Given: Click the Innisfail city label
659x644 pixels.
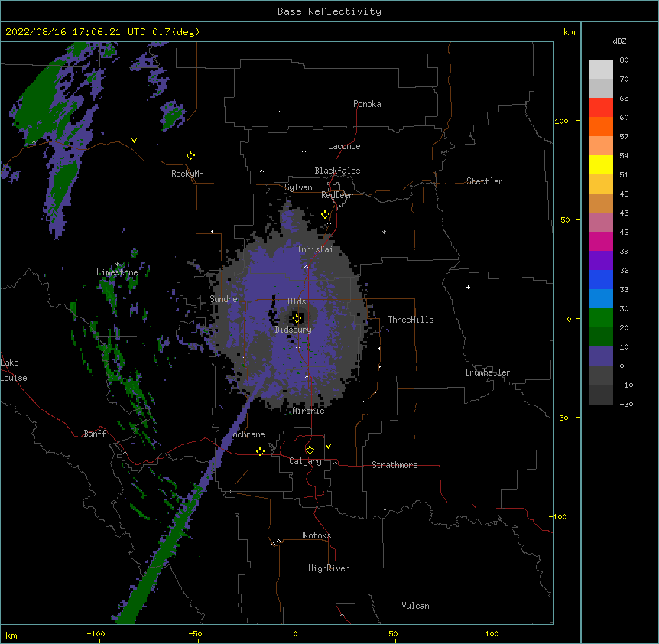Looking at the screenshot, I should (317, 249).
